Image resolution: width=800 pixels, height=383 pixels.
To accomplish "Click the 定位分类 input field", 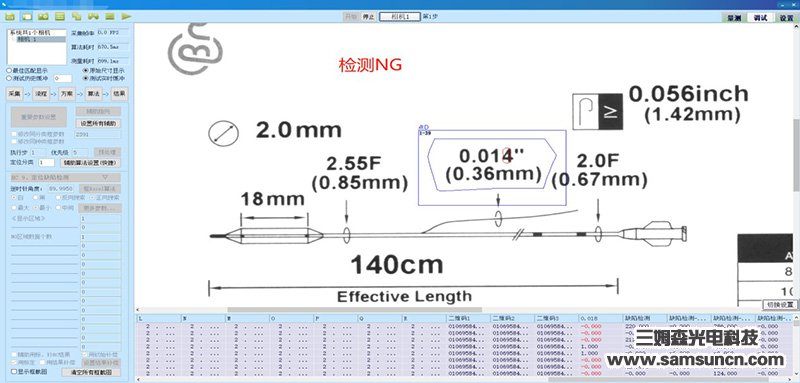I will coord(46,163).
